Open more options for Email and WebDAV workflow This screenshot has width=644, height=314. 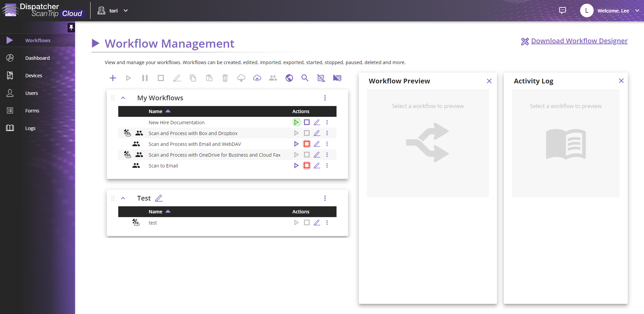(x=327, y=144)
